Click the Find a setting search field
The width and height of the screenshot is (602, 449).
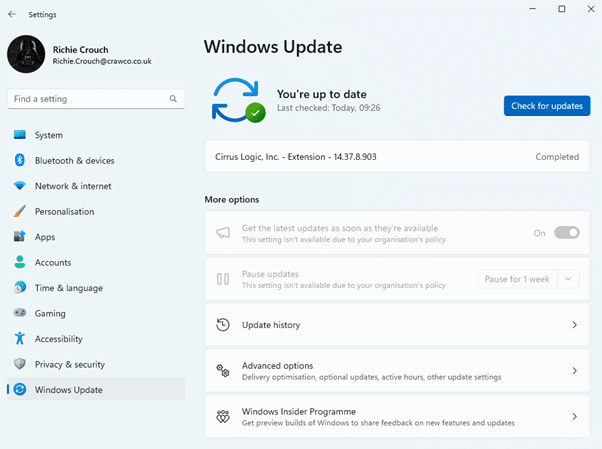pos(96,99)
